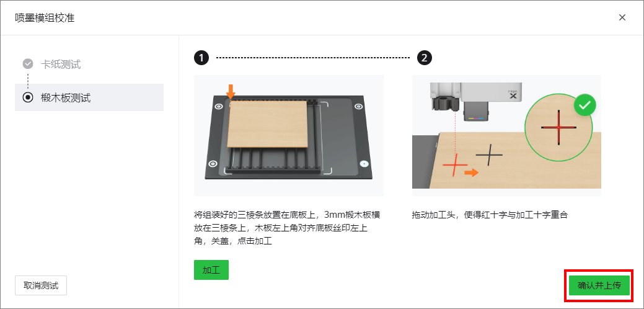Click the step 1 number badge
Screen dimensions: 644x309
pos(201,58)
